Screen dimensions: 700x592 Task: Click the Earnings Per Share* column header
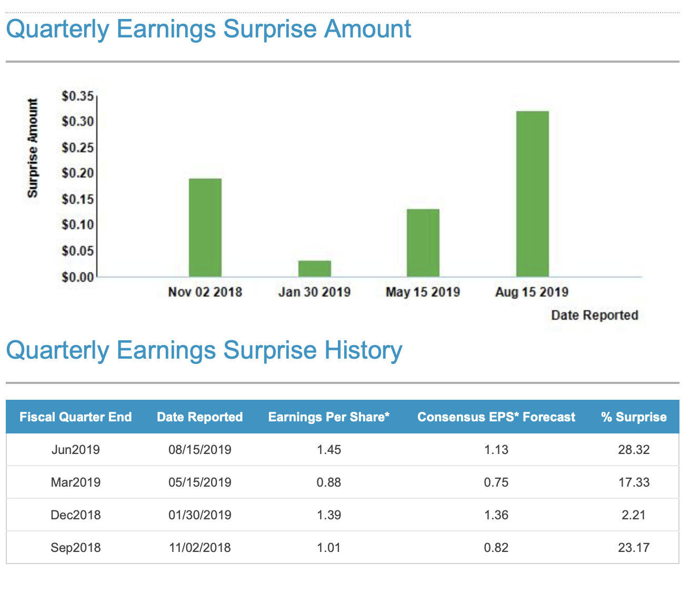(x=329, y=417)
